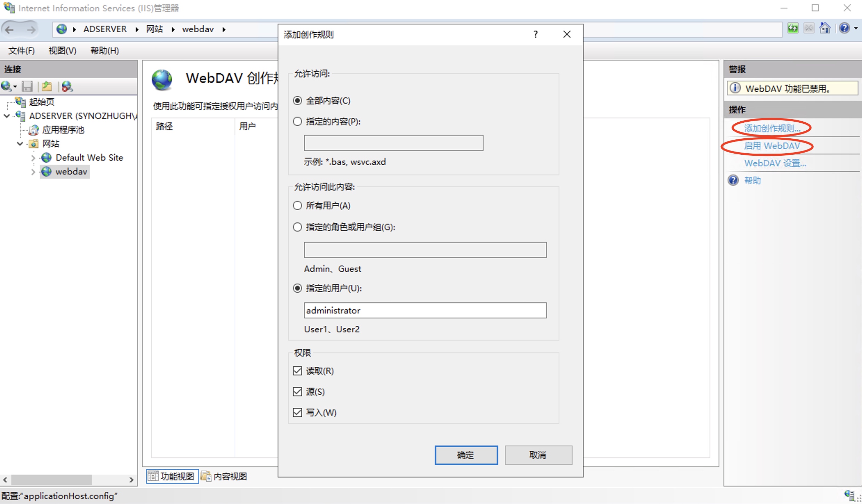Select the 起始页 tree item
The height and width of the screenshot is (504, 862).
42,102
